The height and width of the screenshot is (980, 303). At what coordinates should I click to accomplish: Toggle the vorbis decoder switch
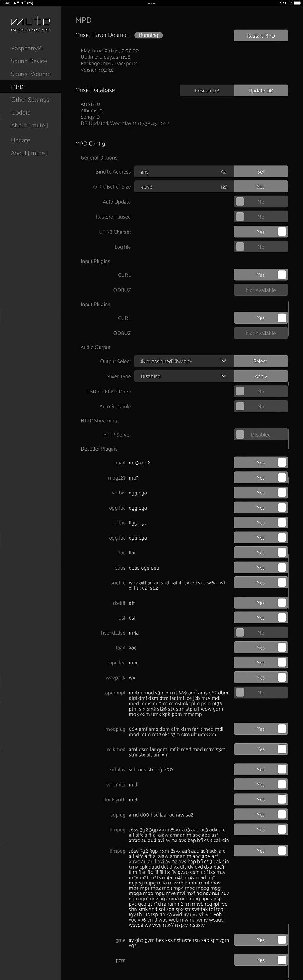[261, 493]
